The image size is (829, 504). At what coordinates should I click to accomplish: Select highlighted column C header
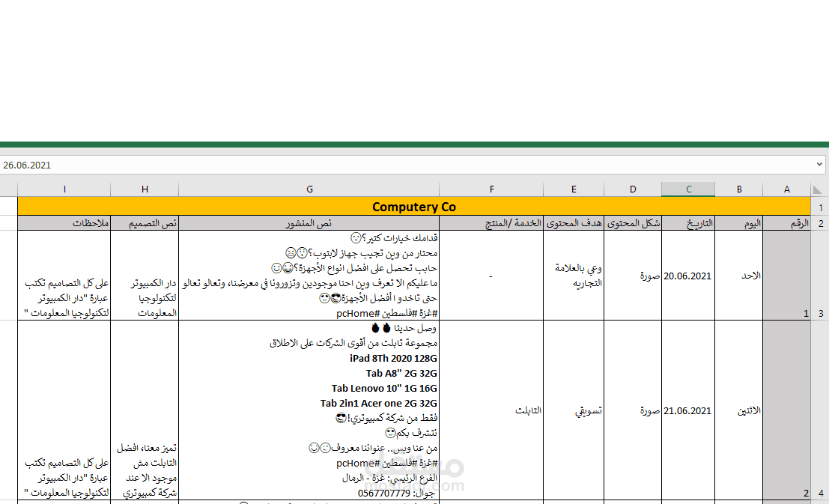pos(688,189)
